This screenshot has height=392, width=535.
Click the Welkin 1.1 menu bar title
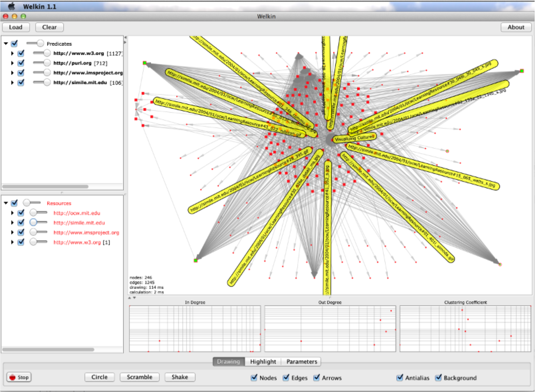[x=40, y=6]
